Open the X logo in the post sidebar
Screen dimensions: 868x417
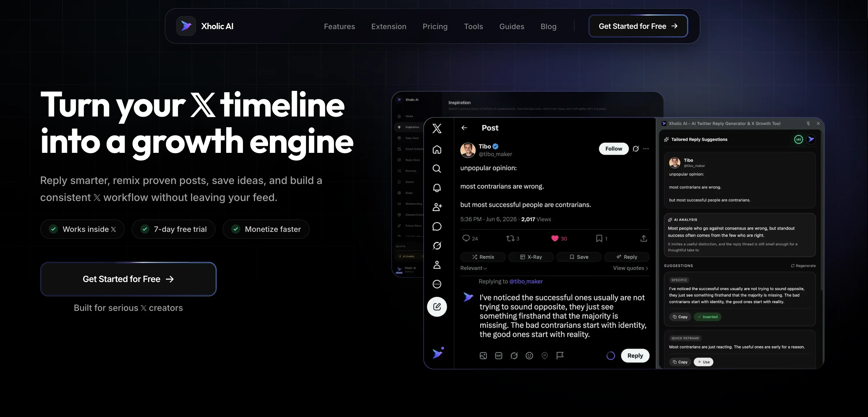pos(437,128)
